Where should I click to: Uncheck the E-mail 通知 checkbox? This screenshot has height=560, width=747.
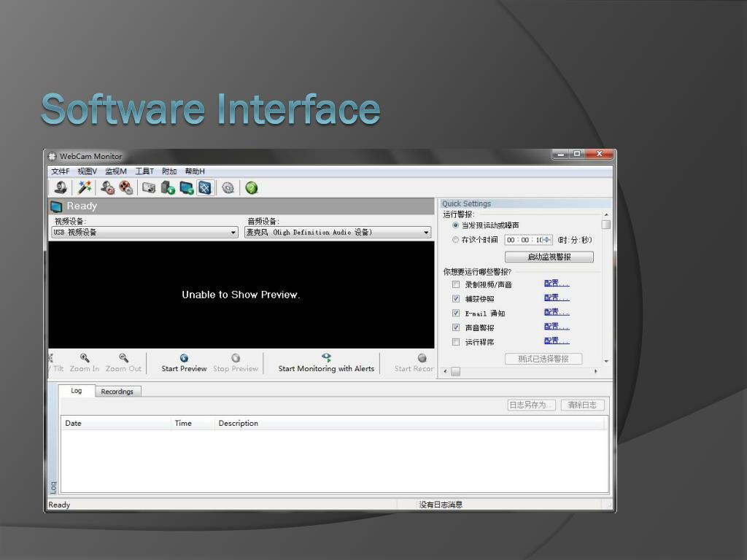click(456, 313)
